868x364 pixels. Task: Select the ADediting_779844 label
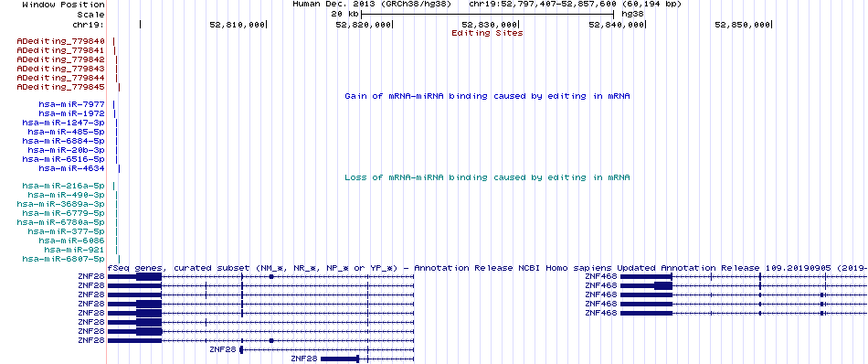61,78
